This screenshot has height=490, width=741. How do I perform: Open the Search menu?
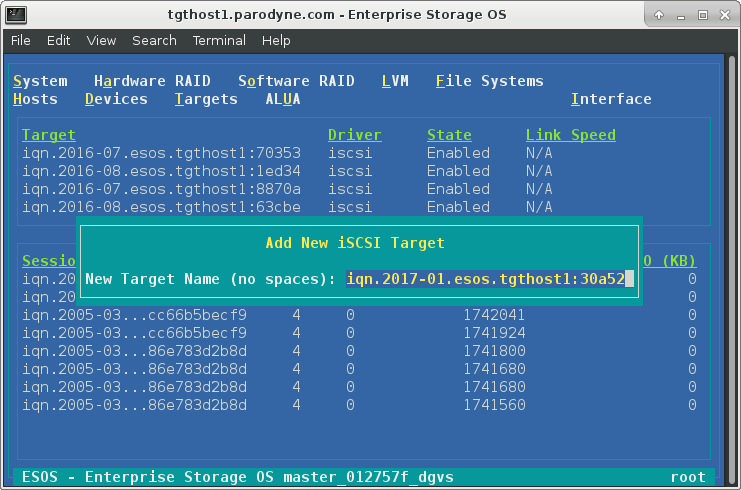tap(155, 41)
